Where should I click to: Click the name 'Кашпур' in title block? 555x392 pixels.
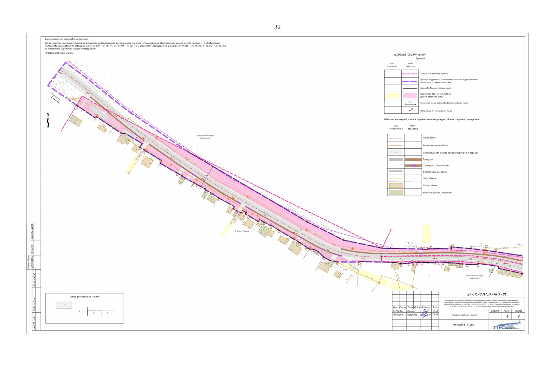pos(411,311)
